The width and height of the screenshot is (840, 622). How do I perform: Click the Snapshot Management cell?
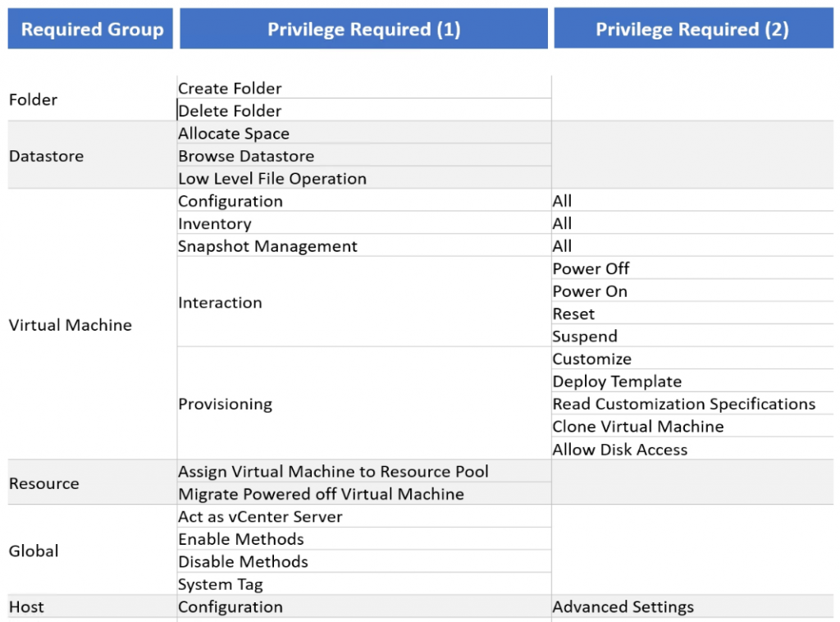click(267, 246)
